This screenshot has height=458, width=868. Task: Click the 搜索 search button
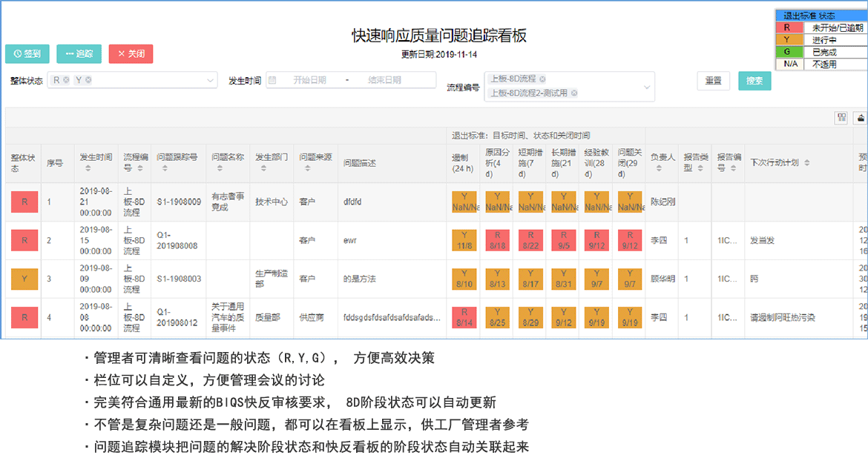coord(754,81)
